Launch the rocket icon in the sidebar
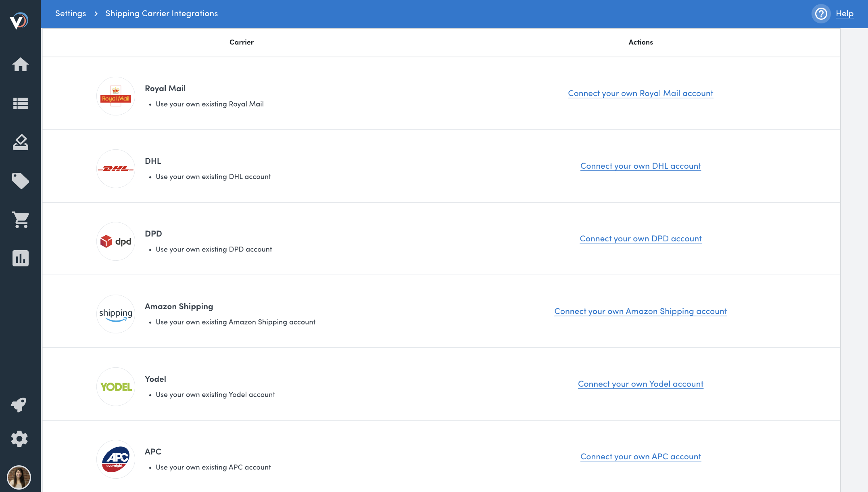This screenshot has height=492, width=868. (20, 405)
